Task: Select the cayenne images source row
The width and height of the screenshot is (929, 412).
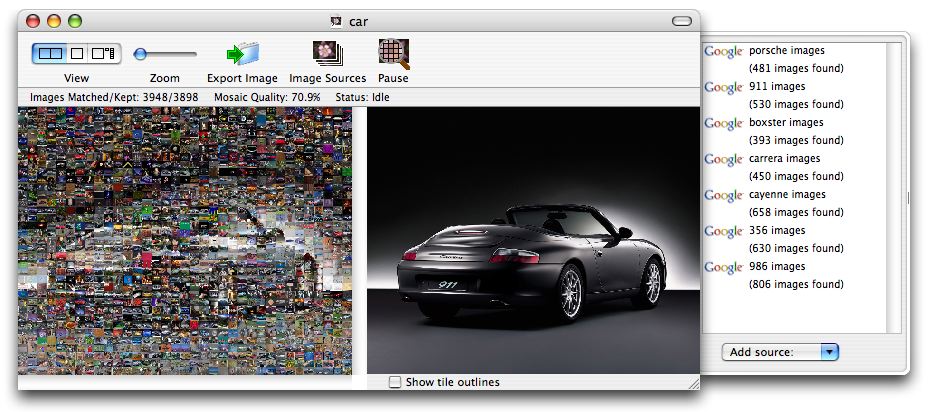Action: pos(794,203)
